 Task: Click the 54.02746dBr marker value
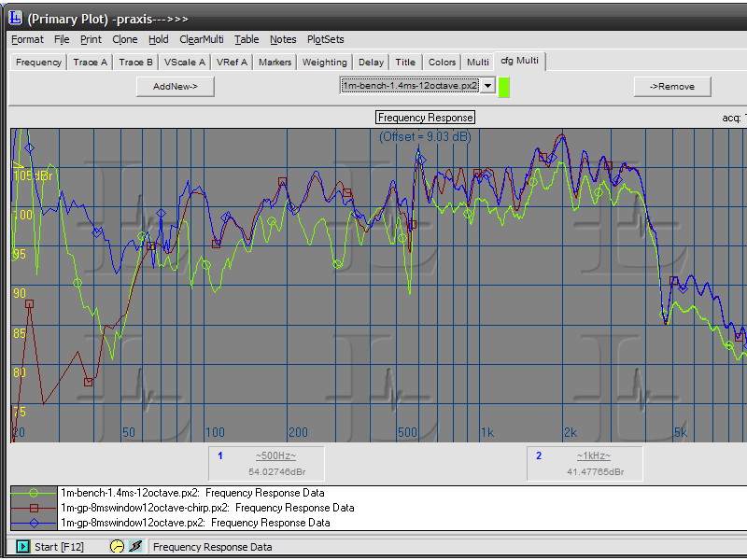[276, 472]
